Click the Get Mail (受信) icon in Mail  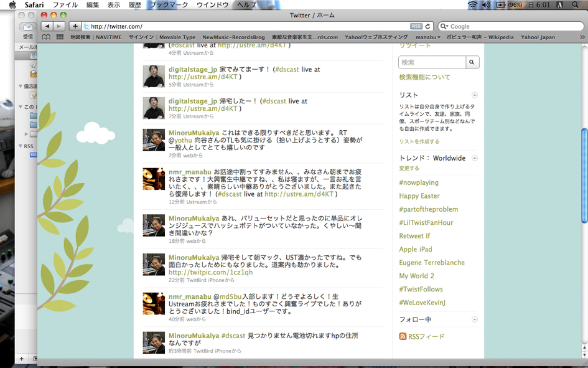click(28, 28)
